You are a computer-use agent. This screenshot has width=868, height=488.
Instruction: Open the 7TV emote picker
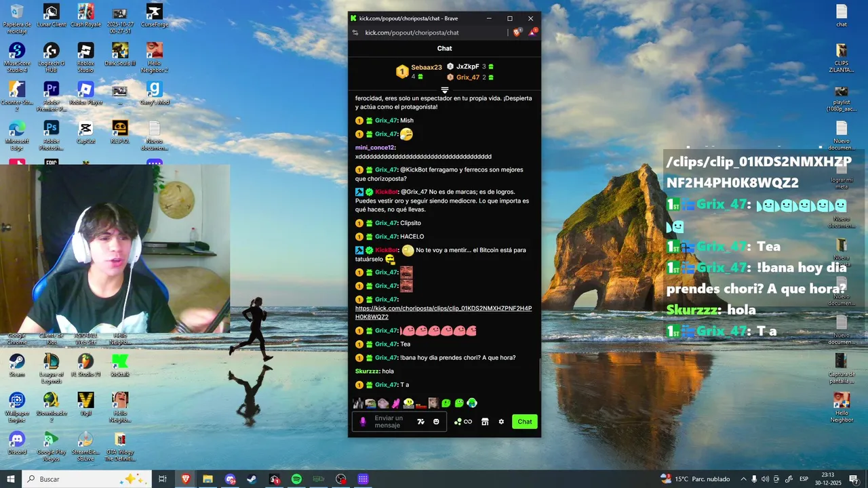coord(421,422)
